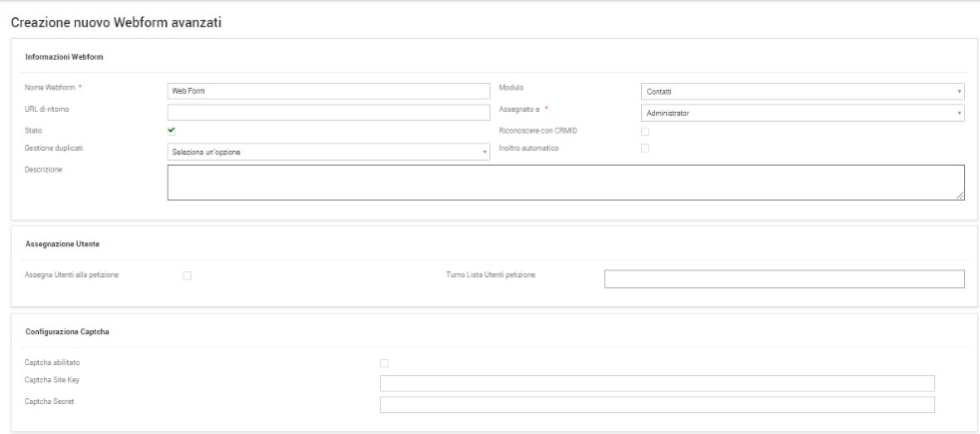The width and height of the screenshot is (980, 434).
Task: Uncheck the Stato checkbox
Action: (x=171, y=130)
